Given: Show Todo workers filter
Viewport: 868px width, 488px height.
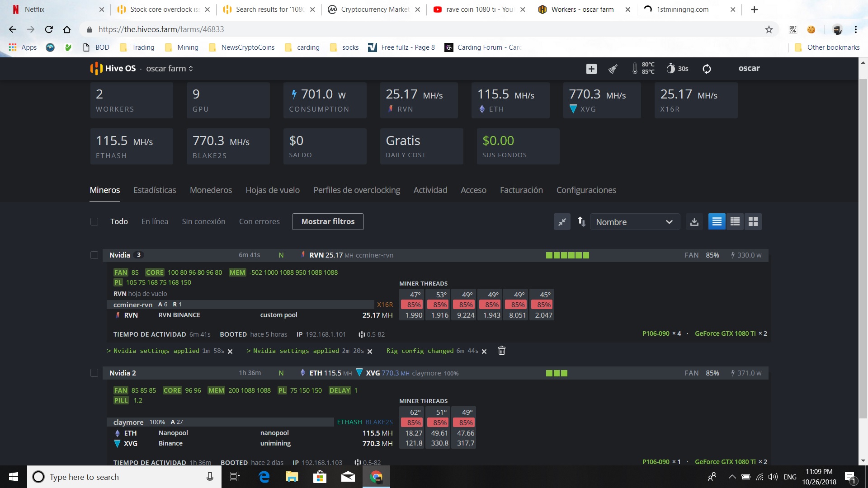Looking at the screenshot, I should point(119,222).
